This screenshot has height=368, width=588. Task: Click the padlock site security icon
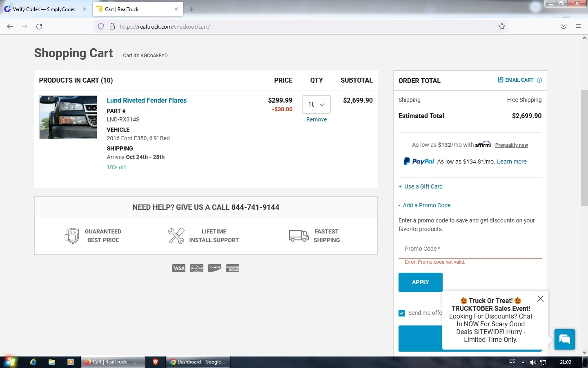pyautogui.click(x=112, y=27)
